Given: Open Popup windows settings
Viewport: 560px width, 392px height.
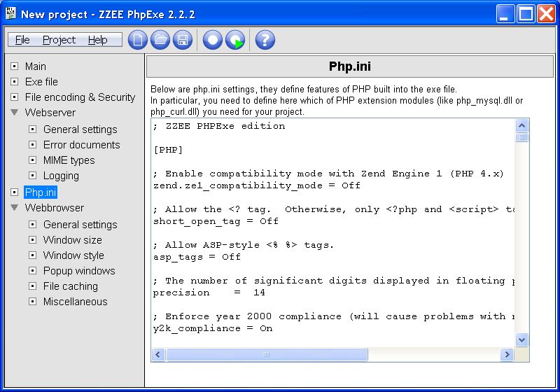Looking at the screenshot, I should (x=79, y=271).
